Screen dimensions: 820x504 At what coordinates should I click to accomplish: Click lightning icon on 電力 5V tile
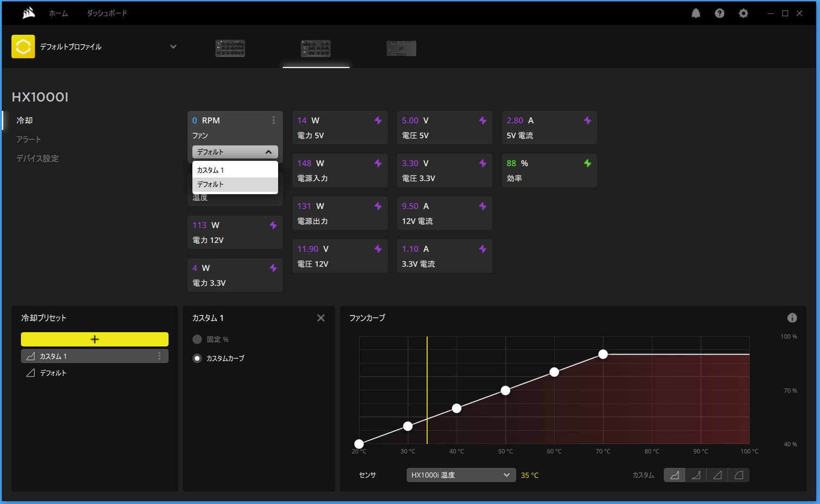378,120
